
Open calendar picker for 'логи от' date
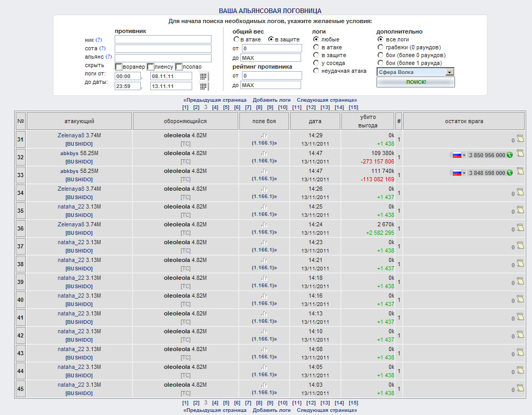[204, 77]
